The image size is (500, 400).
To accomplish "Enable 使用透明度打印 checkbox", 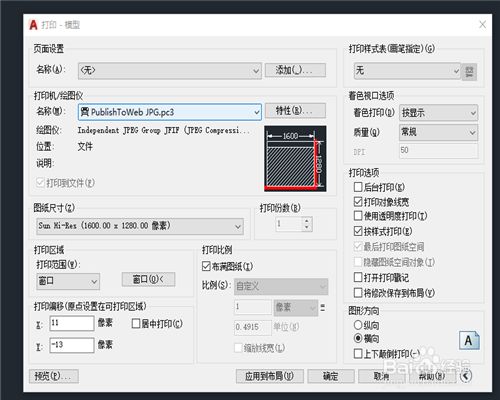I will pyautogui.click(x=358, y=216).
